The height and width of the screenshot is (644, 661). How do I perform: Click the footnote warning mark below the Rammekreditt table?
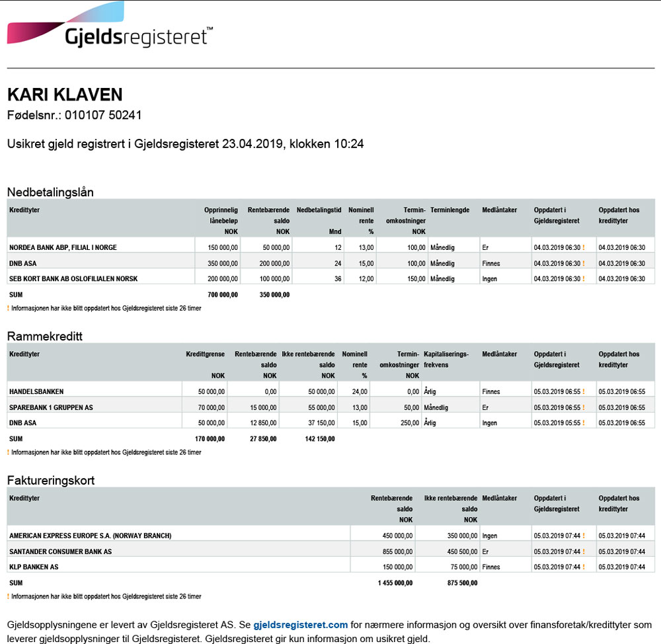(x=8, y=452)
